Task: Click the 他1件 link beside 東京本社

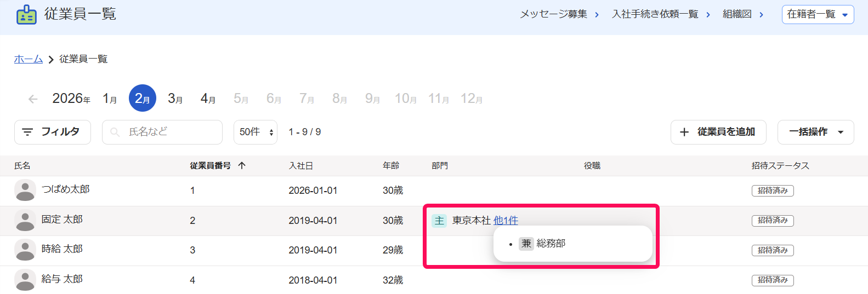Action: pyautogui.click(x=506, y=221)
